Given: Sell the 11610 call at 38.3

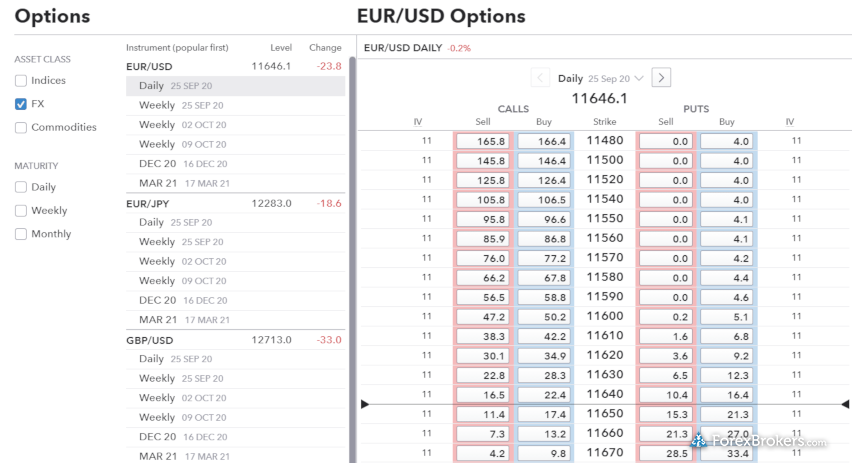Looking at the screenshot, I should coord(483,337).
